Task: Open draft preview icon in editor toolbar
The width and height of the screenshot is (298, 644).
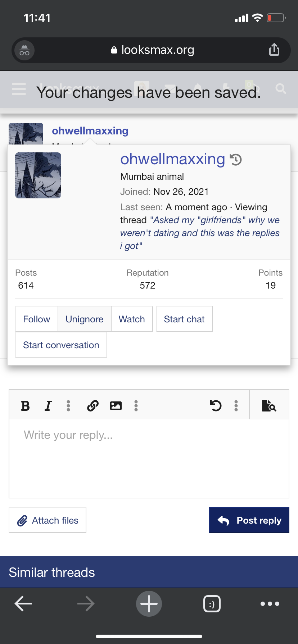Action: 269,406
